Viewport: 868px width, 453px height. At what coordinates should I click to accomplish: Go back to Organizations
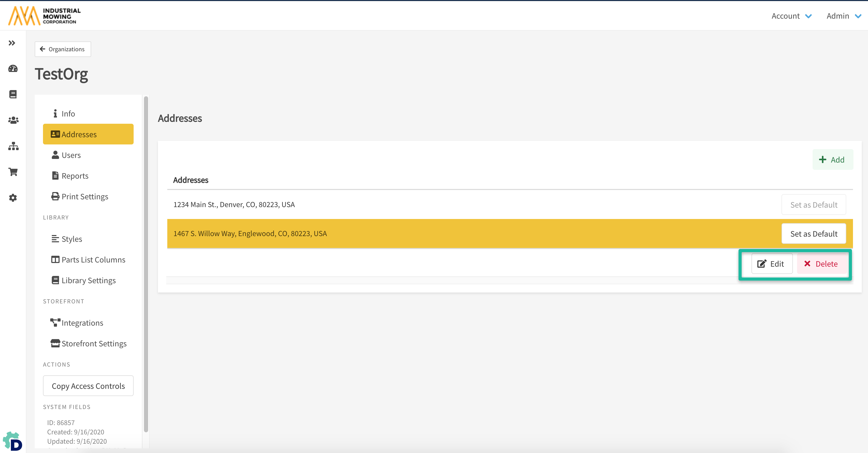click(63, 49)
